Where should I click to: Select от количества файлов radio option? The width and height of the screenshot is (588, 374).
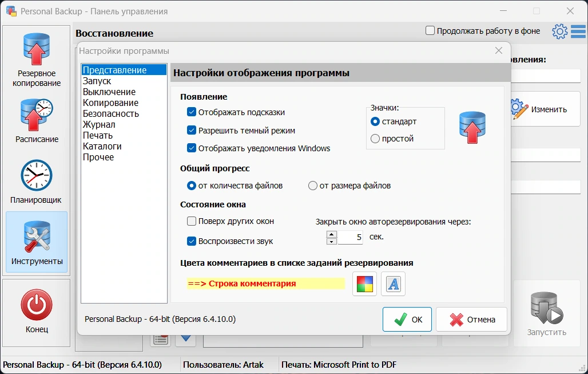191,186
